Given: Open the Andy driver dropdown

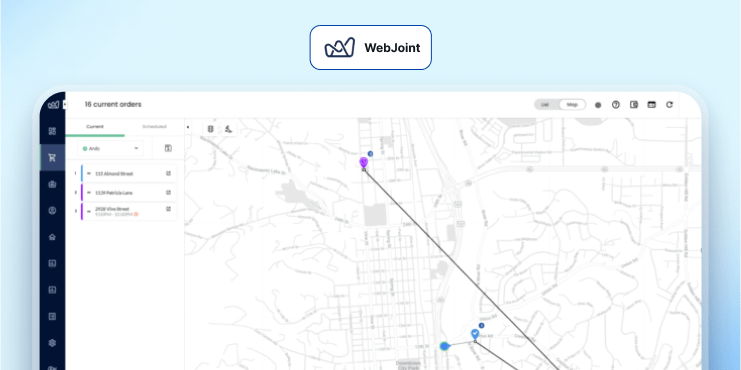Looking at the screenshot, I should [111, 148].
